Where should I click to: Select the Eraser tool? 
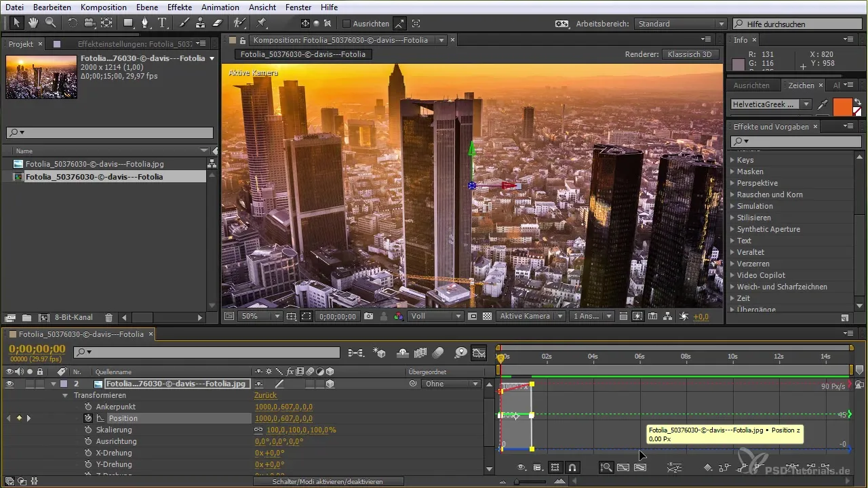click(x=218, y=23)
